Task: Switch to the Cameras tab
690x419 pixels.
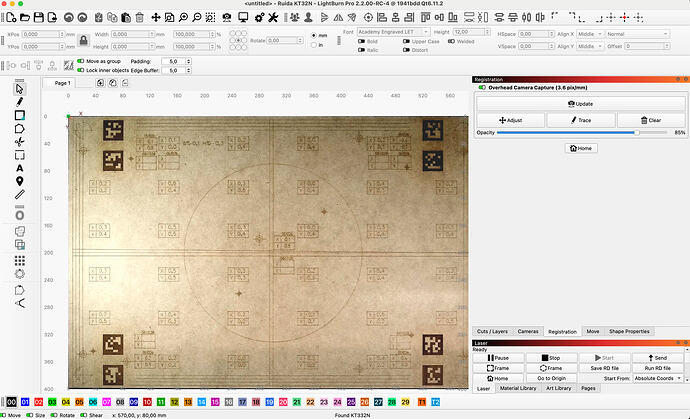Action: (528, 331)
